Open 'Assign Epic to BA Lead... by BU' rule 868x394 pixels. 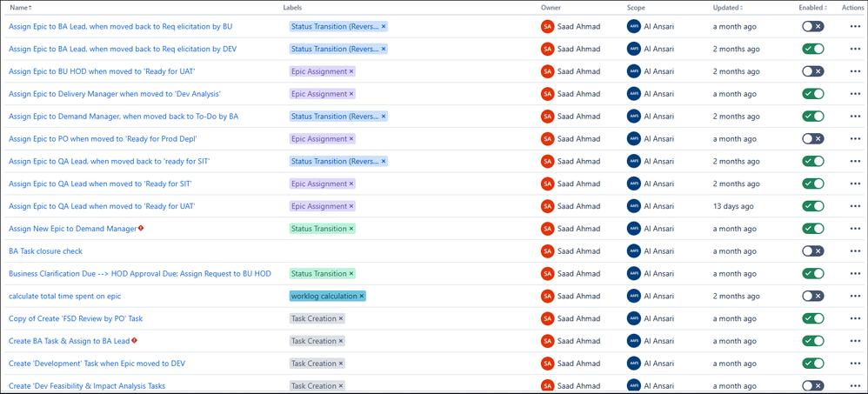(x=121, y=27)
